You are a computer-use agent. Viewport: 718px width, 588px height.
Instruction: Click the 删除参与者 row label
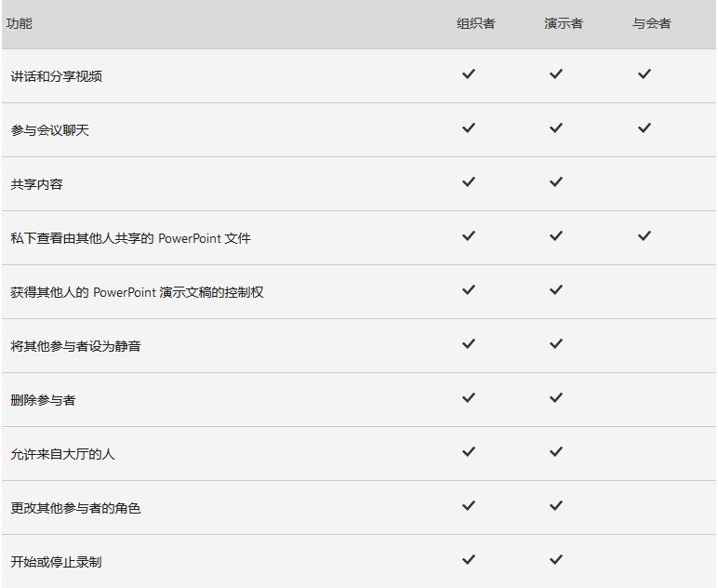(x=43, y=400)
